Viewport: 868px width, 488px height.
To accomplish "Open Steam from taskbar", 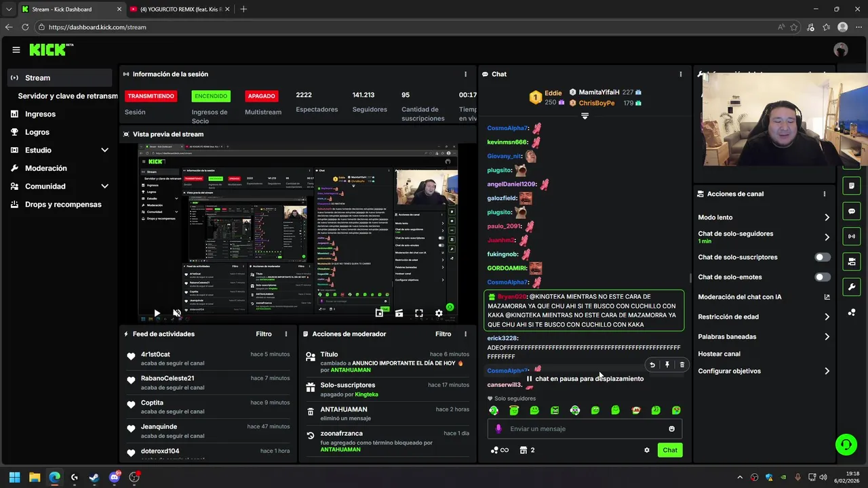I will (94, 477).
